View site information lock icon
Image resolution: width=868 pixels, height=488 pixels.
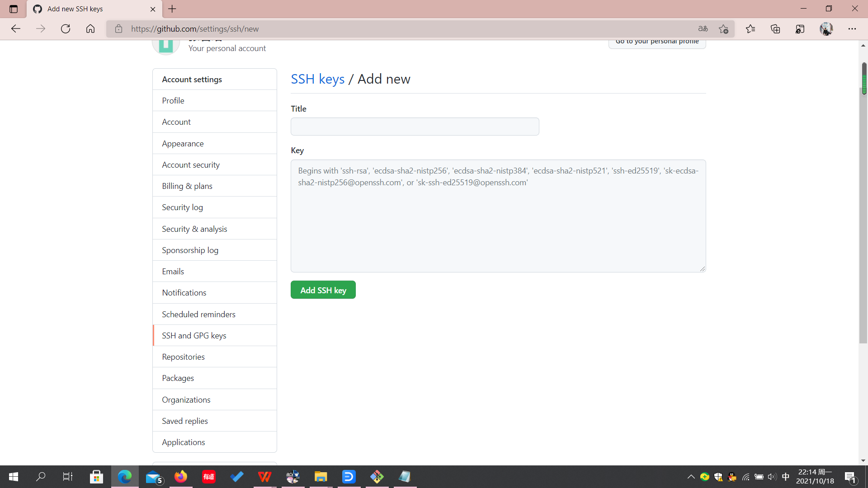pyautogui.click(x=118, y=29)
